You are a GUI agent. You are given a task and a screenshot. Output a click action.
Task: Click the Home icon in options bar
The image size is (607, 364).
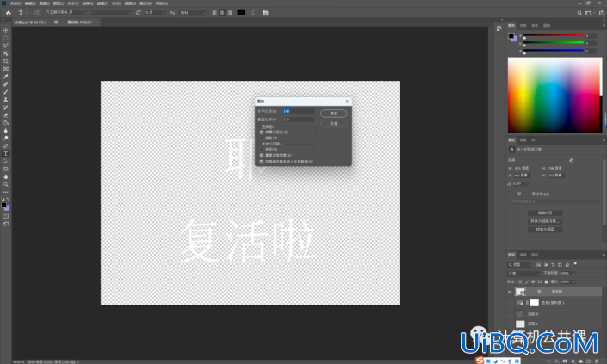[x=8, y=13]
